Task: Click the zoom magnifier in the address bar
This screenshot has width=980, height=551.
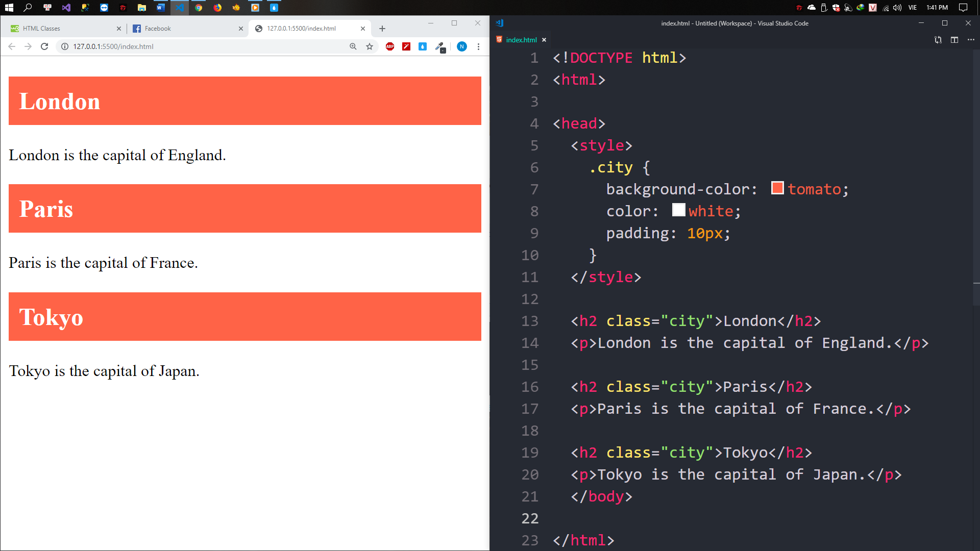Action: 353,46
